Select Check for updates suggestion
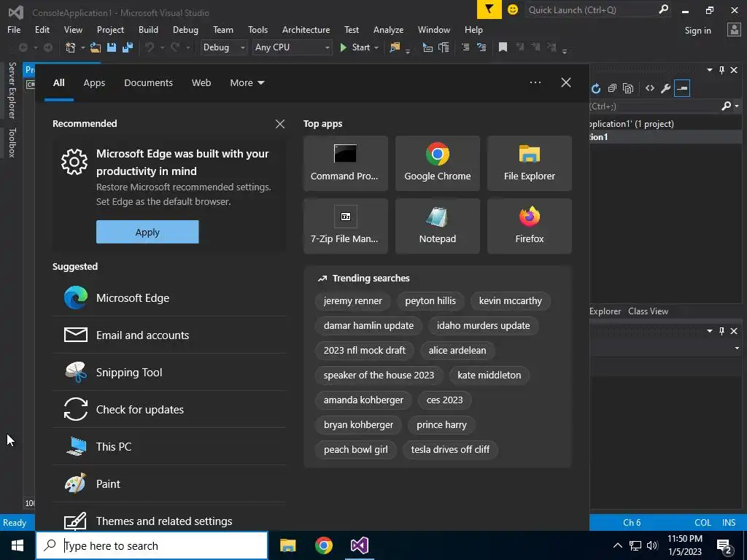The image size is (747, 560). tap(169, 410)
